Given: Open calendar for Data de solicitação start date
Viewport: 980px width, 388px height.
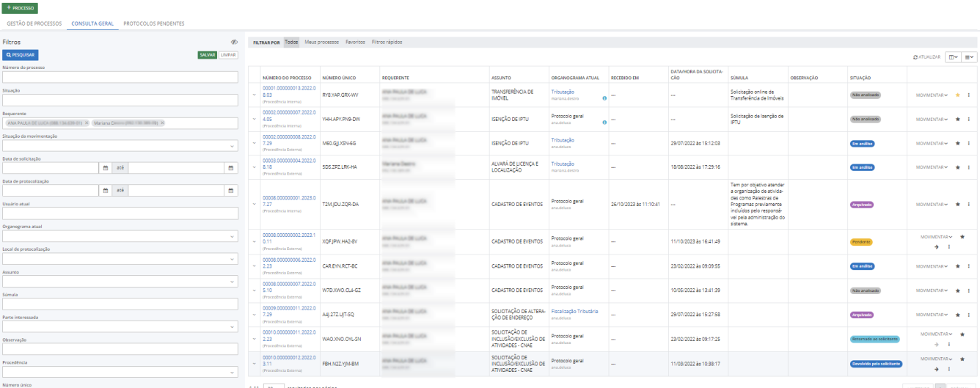Looking at the screenshot, I should 105,168.
